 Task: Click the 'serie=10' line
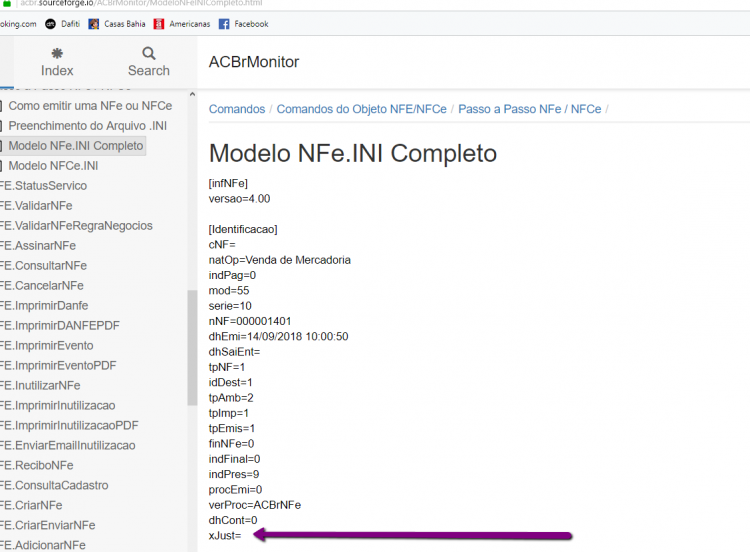coord(230,306)
